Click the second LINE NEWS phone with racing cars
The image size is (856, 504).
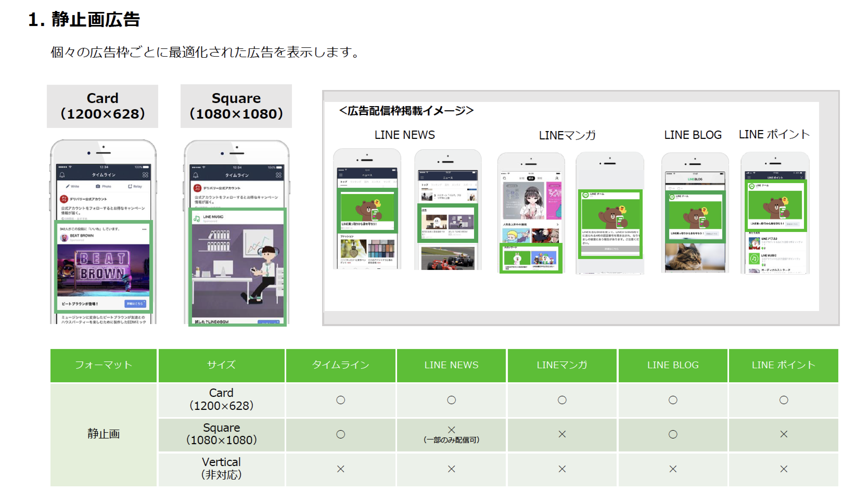[448, 210]
